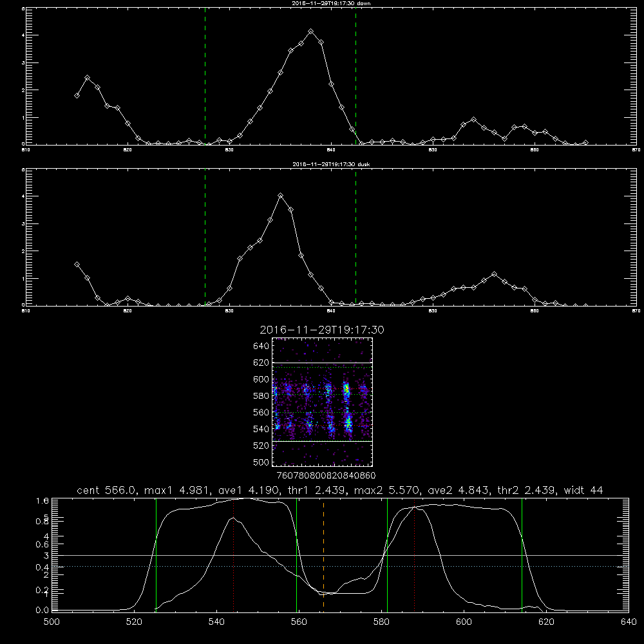Click the '620' x-axis label of bottom plot
Screen dimensions: 644x644
pos(546,622)
